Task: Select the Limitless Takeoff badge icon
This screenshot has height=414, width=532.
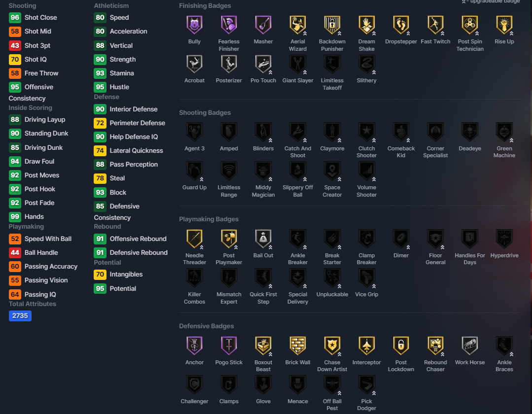Action: click(332, 64)
